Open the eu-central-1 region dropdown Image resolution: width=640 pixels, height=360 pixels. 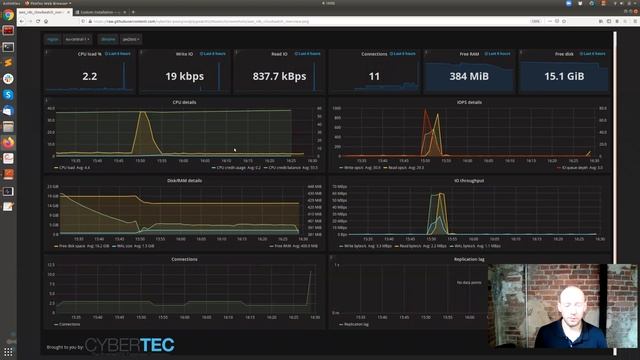[78, 39]
